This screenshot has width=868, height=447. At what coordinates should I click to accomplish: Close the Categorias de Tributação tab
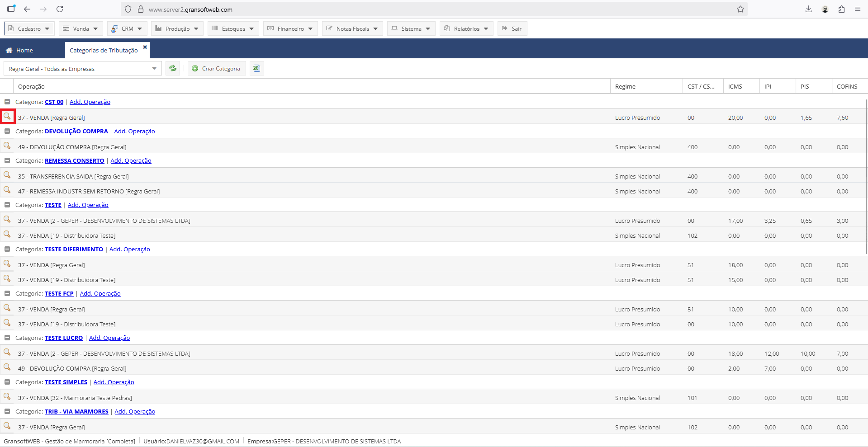tap(145, 47)
